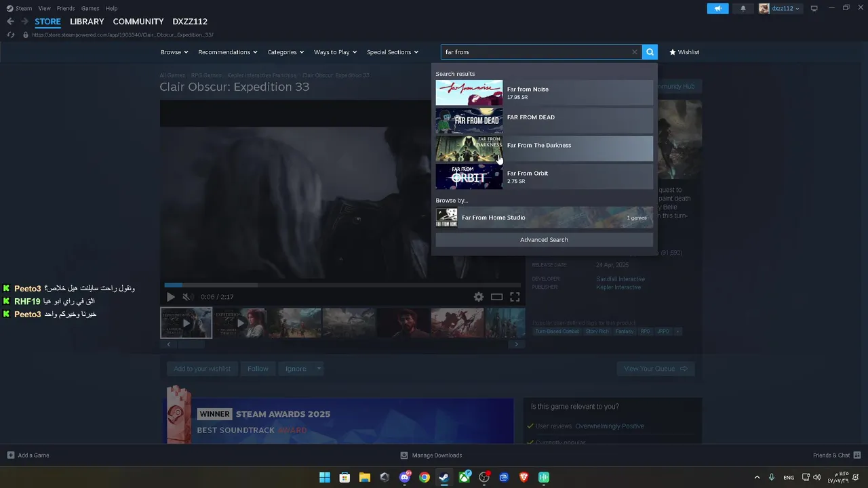
Task: Click View Your Queue
Action: (x=655, y=369)
